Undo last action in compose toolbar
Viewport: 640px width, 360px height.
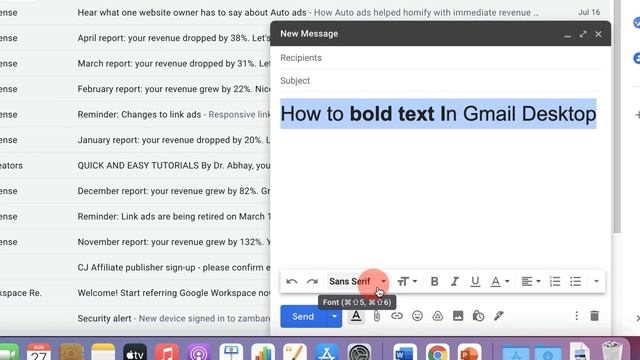pos(291,282)
